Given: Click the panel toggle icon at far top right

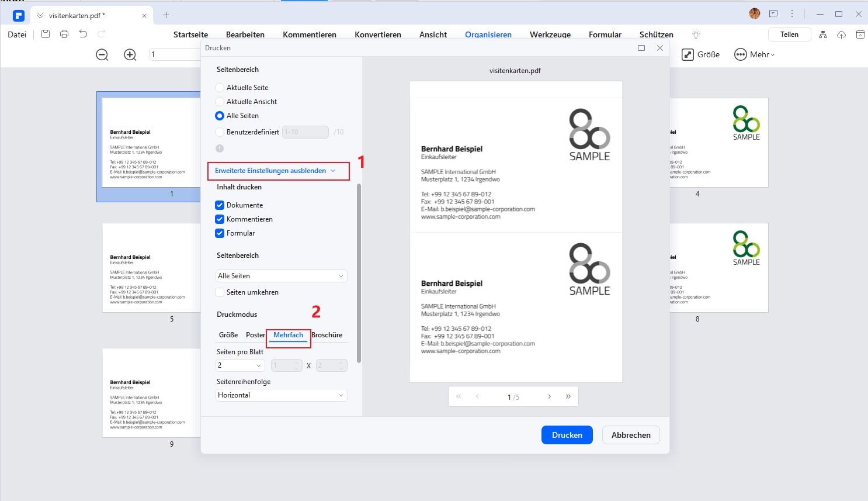Looking at the screenshot, I should [x=860, y=34].
